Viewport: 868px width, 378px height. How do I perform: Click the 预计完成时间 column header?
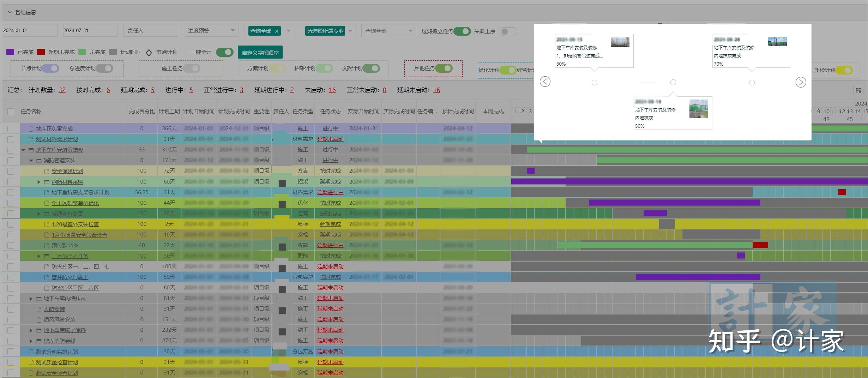[x=458, y=112]
